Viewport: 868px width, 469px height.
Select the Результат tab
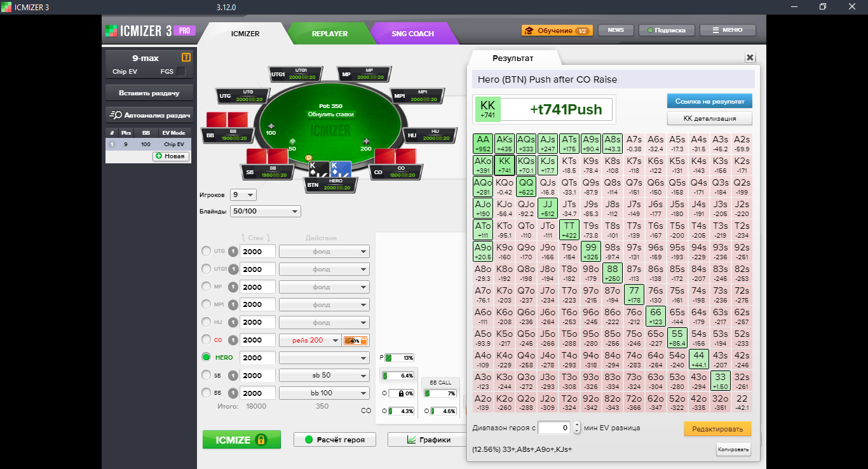[x=513, y=58]
